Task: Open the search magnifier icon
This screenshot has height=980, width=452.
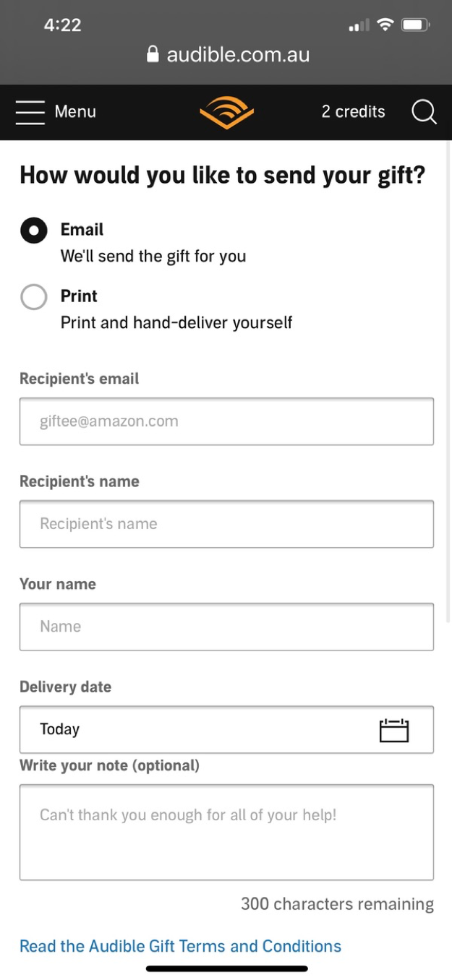Action: 424,112
